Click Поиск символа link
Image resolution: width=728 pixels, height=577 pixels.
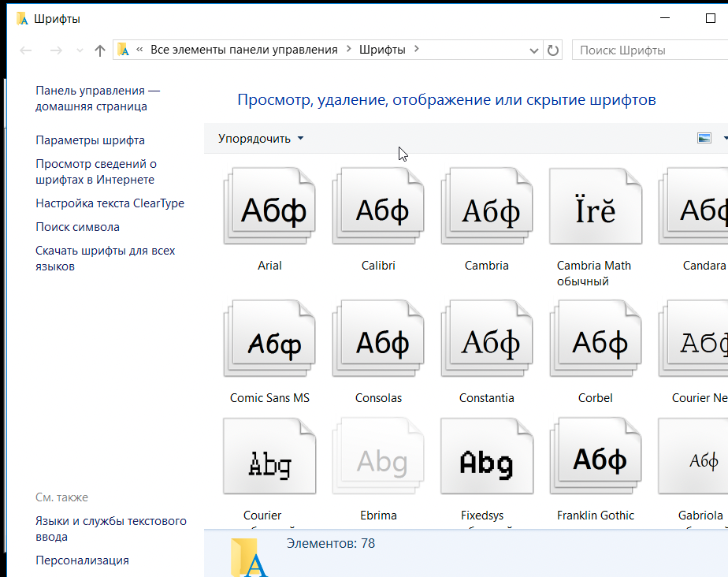tap(77, 227)
